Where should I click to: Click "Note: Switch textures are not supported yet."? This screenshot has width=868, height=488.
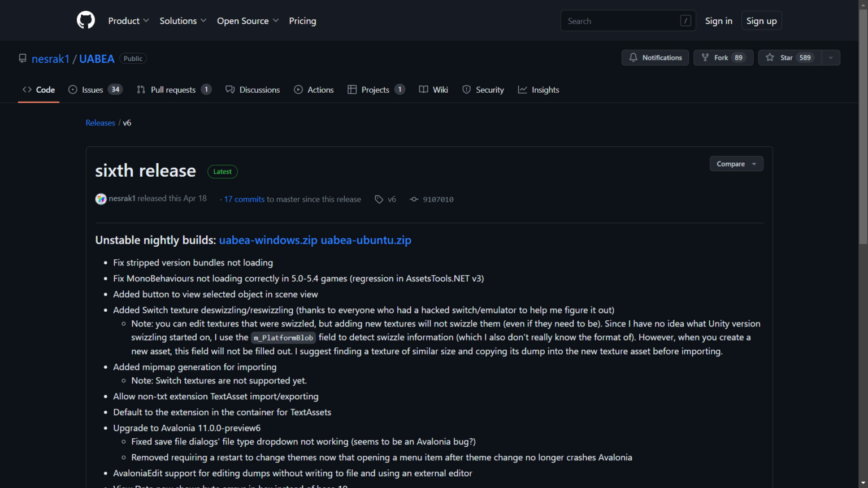(219, 381)
